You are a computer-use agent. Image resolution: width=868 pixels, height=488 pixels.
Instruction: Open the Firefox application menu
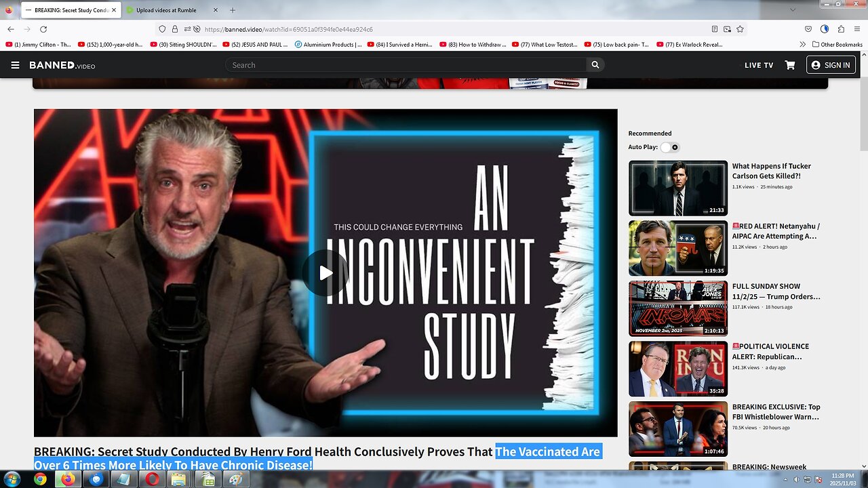tap(857, 29)
